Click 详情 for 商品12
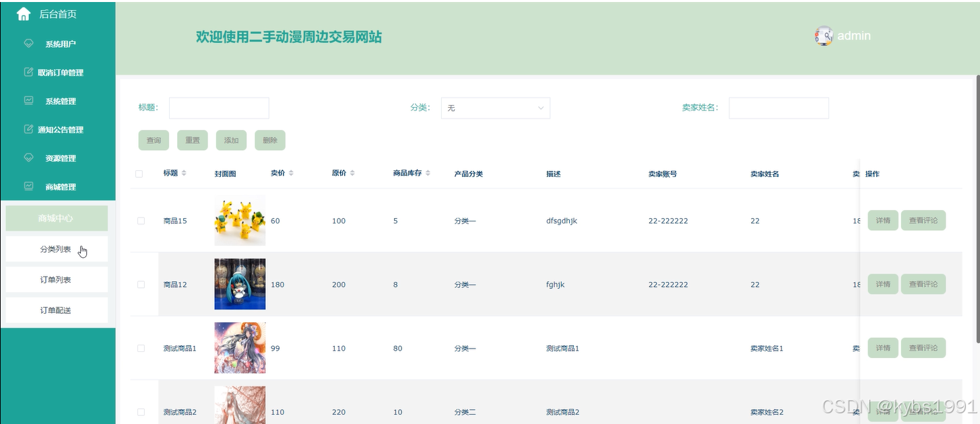Screen dimensions: 980x424 click(883, 284)
